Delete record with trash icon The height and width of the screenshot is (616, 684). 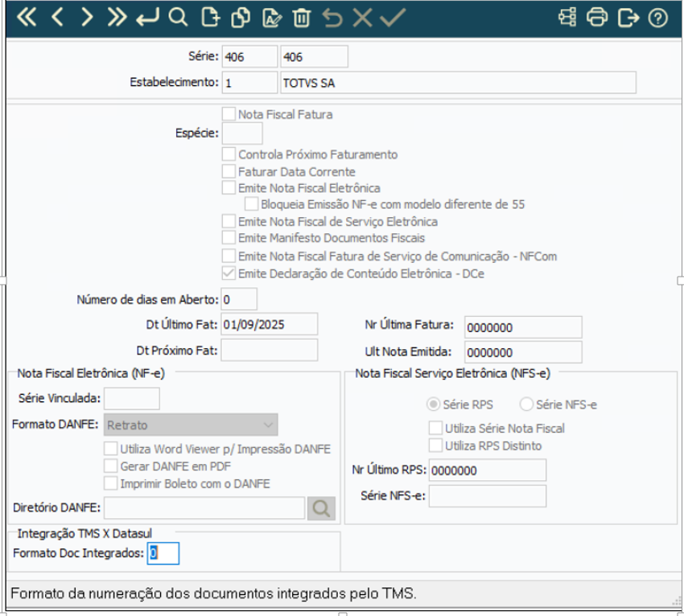tap(302, 18)
